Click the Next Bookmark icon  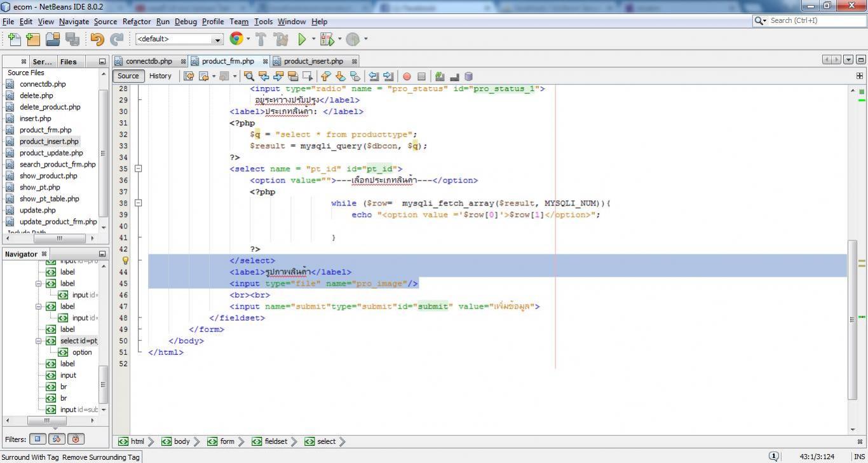(341, 76)
